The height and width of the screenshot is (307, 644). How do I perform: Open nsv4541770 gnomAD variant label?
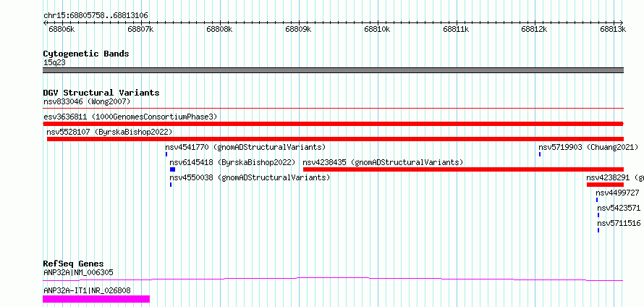click(245, 147)
